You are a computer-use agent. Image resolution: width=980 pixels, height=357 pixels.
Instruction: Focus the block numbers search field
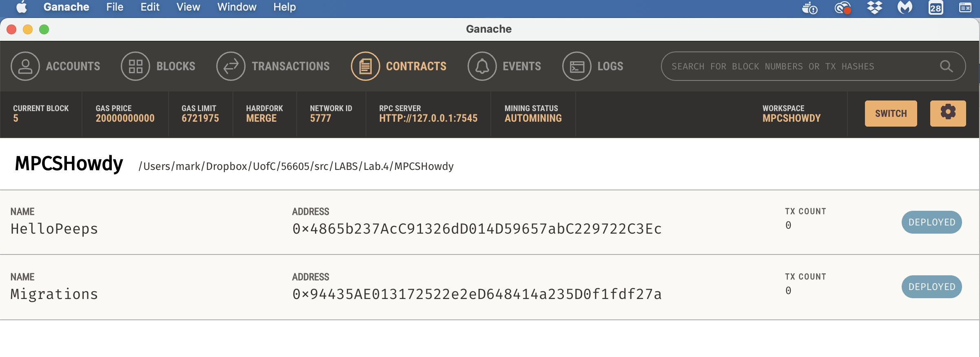coord(796,66)
